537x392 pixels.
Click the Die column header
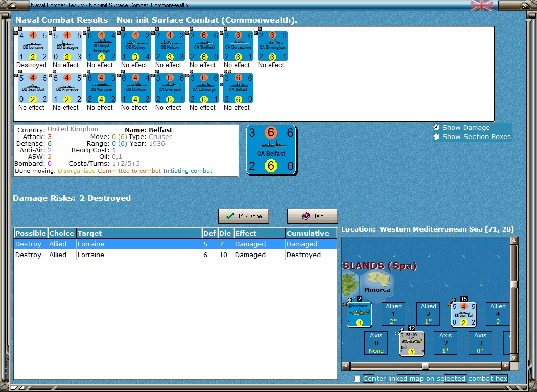(x=225, y=234)
